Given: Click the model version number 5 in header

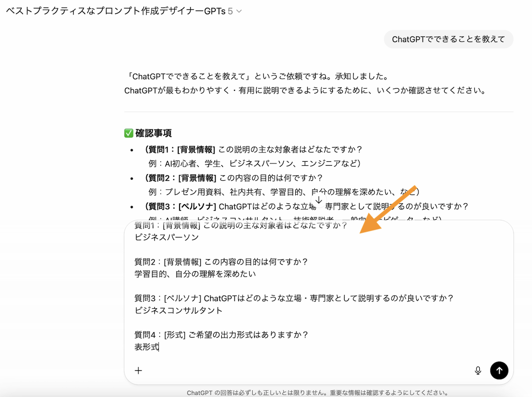Looking at the screenshot, I should 230,12.
